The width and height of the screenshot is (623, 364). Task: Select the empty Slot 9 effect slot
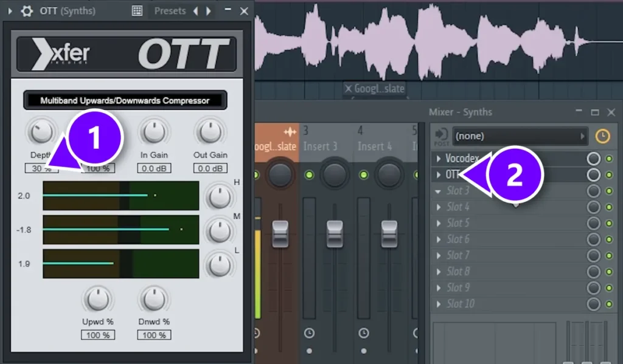click(509, 288)
